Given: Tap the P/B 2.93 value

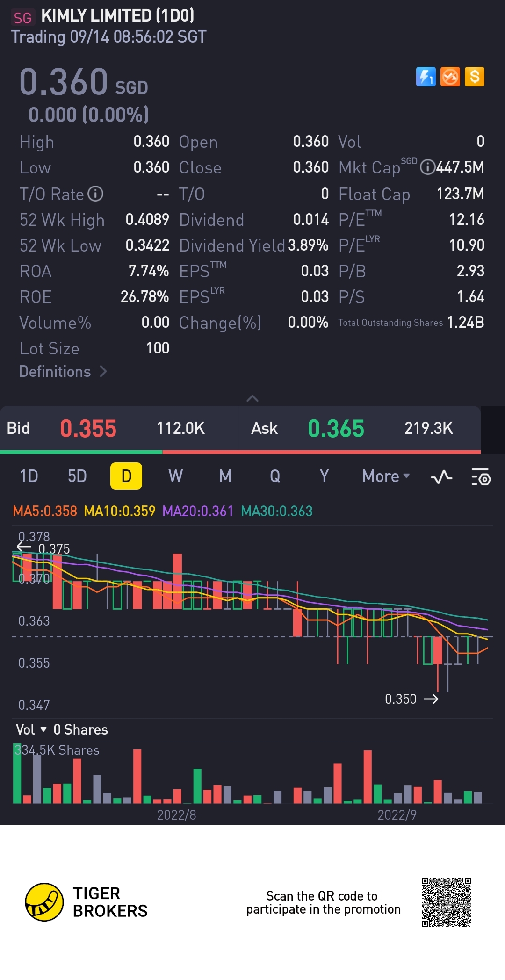Looking at the screenshot, I should [470, 271].
